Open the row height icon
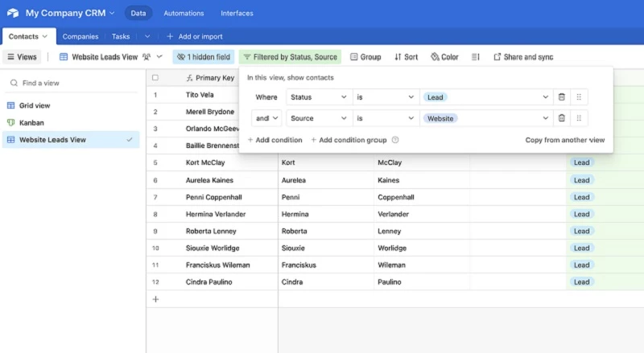 [x=476, y=57]
